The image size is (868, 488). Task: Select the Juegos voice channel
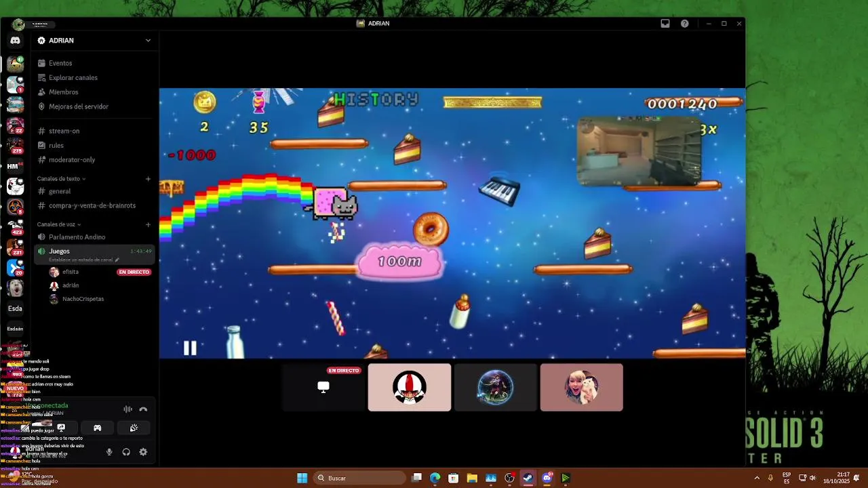pos(96,255)
